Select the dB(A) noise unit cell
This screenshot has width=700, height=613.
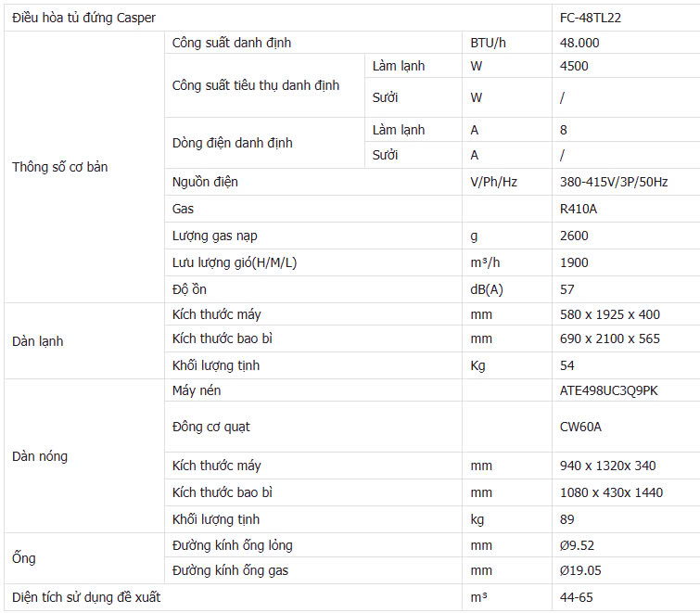507,289
